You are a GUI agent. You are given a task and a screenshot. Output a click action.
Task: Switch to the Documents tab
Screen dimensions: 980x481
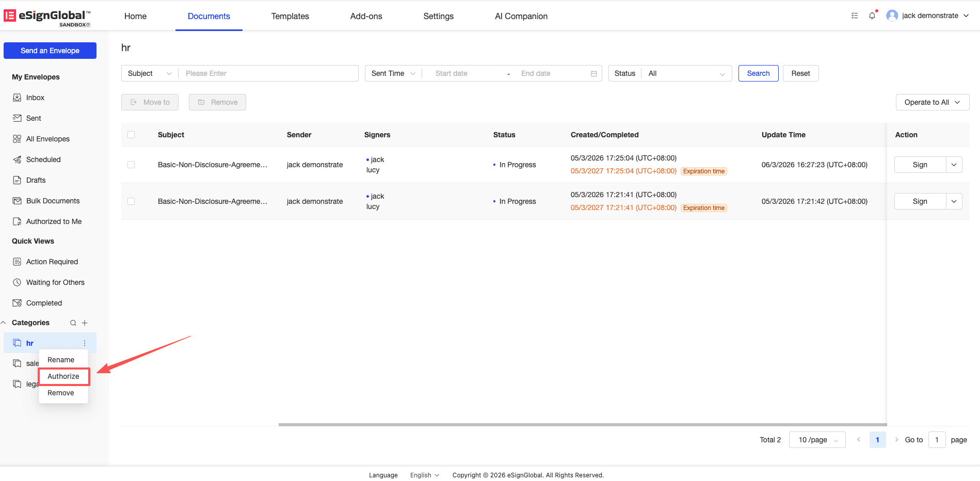click(209, 16)
